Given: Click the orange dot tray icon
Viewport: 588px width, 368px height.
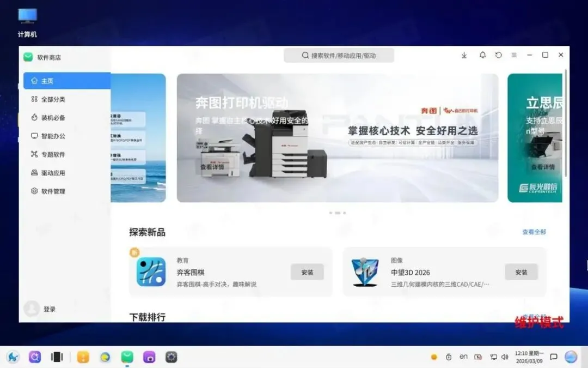Looking at the screenshot, I should [434, 357].
